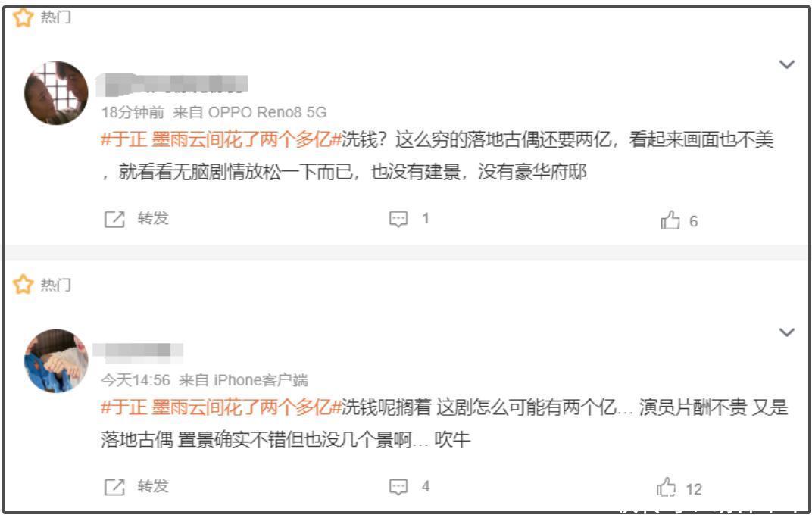Click the repost icon on the second post
Screen dimensions: 812x518
[114, 487]
